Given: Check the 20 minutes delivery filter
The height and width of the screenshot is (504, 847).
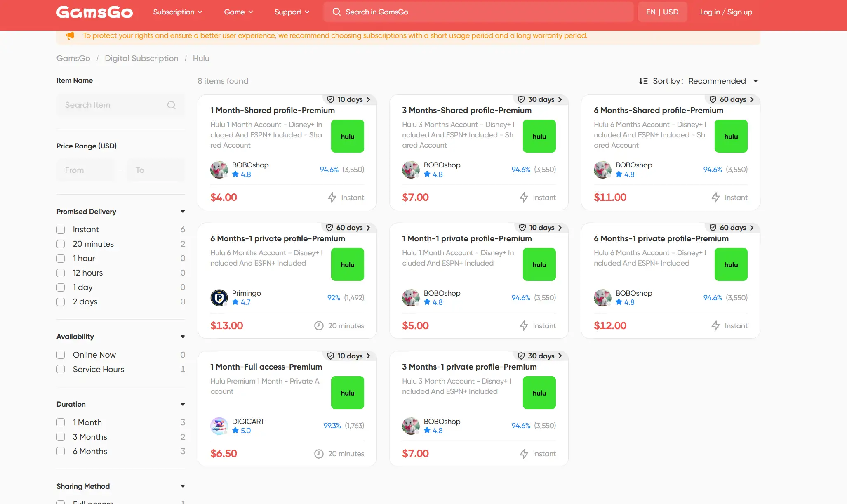Looking at the screenshot, I should [61, 244].
